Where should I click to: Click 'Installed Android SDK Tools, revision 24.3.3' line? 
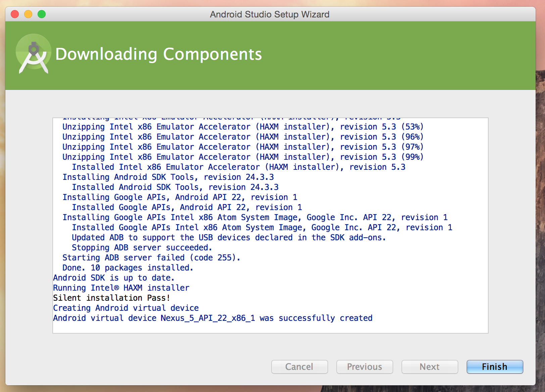click(175, 187)
